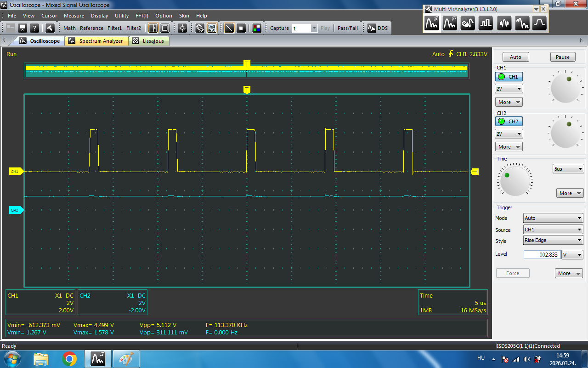Click the Force trigger button
This screenshot has width=588, height=368.
click(x=513, y=273)
